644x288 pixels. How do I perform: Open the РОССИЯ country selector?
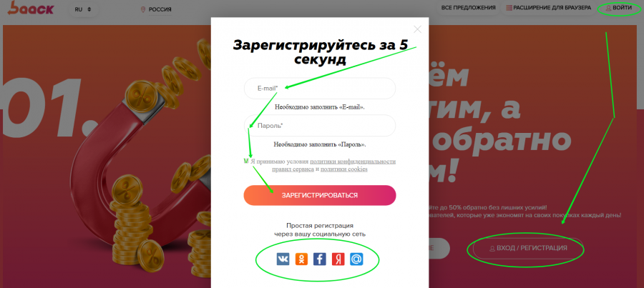(156, 9)
